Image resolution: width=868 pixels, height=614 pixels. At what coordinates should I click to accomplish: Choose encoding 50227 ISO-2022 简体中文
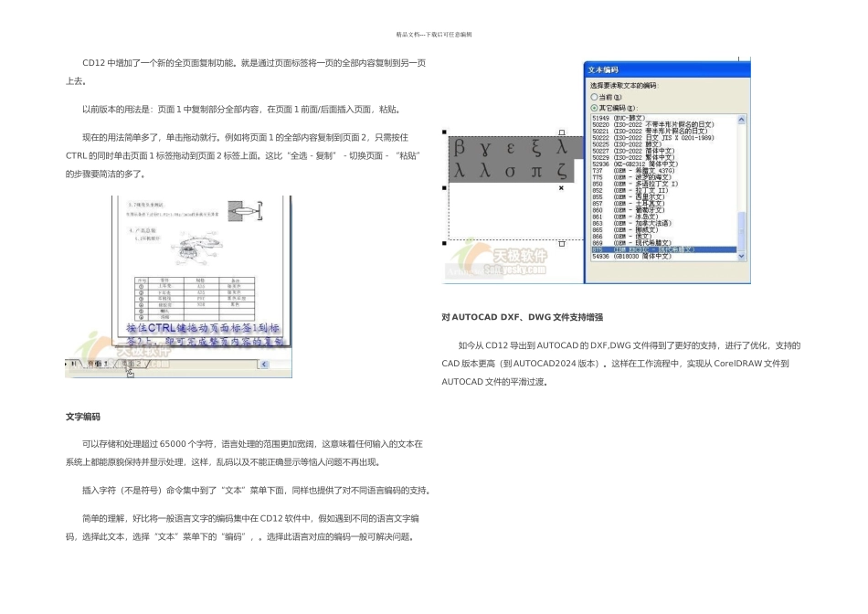pyautogui.click(x=663, y=151)
